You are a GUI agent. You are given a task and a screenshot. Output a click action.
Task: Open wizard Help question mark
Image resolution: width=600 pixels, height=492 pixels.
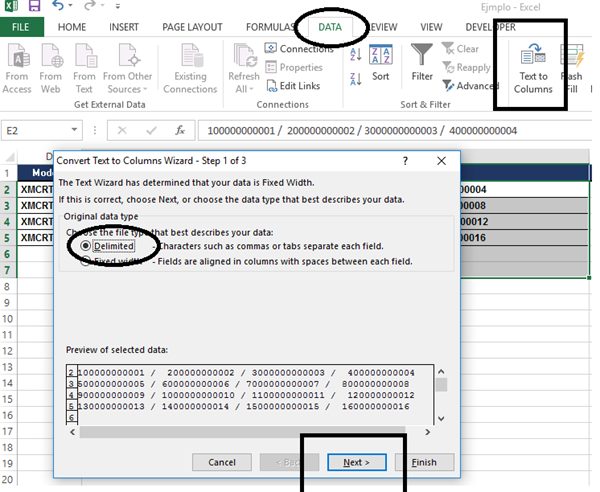click(x=405, y=161)
